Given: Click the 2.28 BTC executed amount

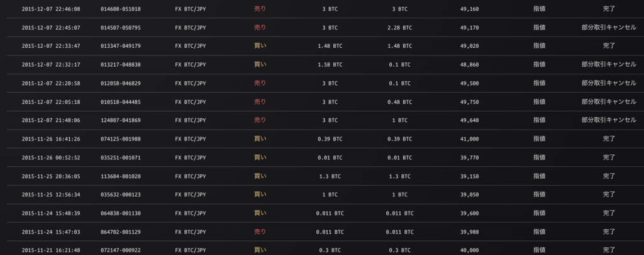Looking at the screenshot, I should coord(399,28).
